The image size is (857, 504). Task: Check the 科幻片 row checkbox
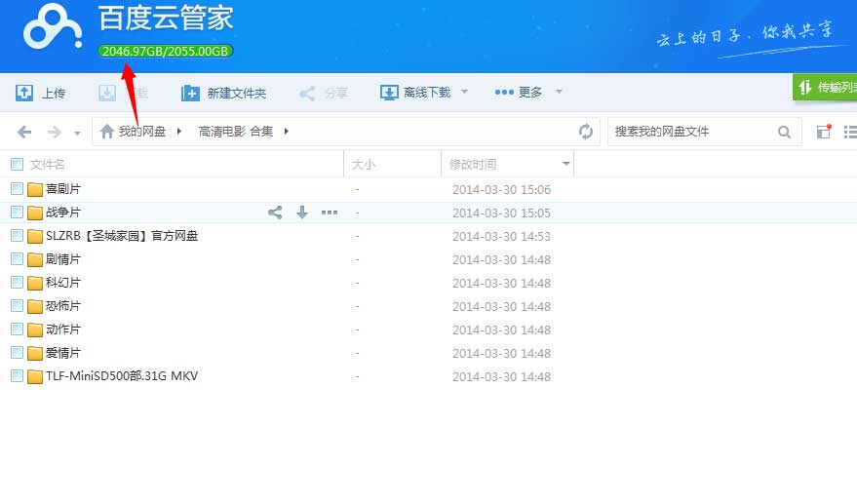[17, 283]
